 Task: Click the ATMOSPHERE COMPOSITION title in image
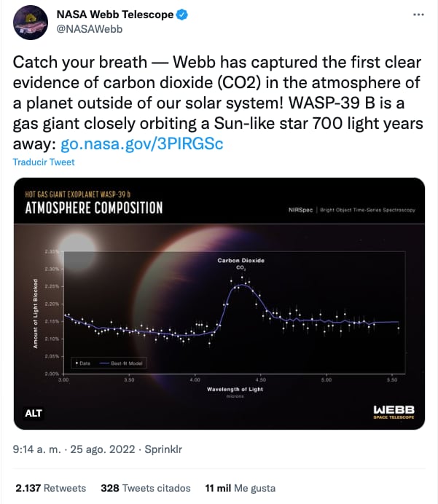(x=95, y=208)
